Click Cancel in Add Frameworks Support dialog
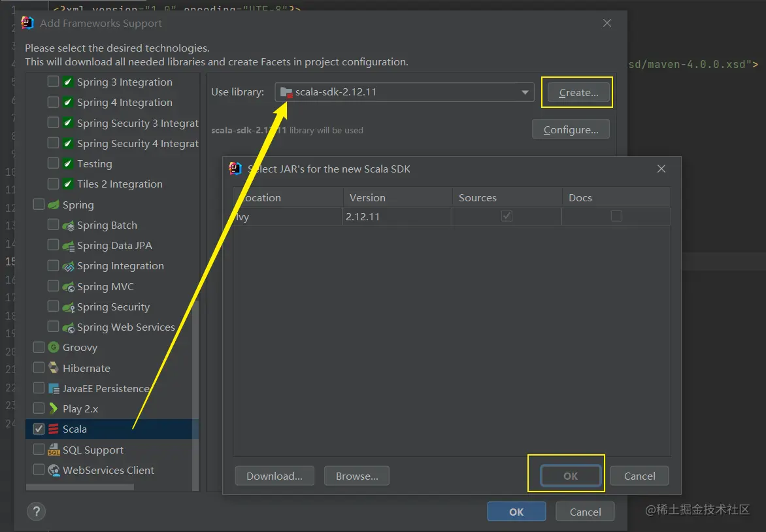This screenshot has width=766, height=532. [x=585, y=512]
